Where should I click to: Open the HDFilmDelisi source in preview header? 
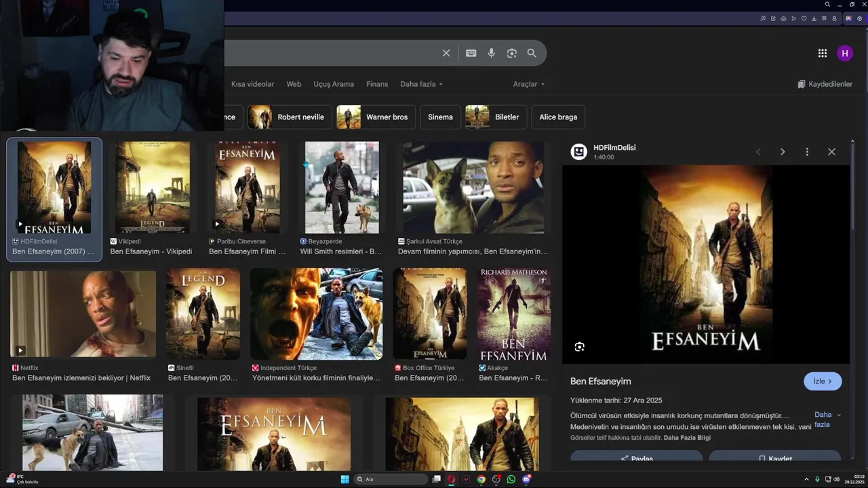coord(614,148)
